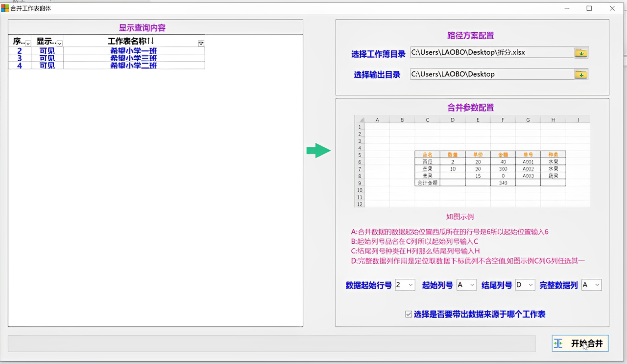Click the 工作表名称 column header text
This screenshot has height=364, width=627.
[127, 42]
